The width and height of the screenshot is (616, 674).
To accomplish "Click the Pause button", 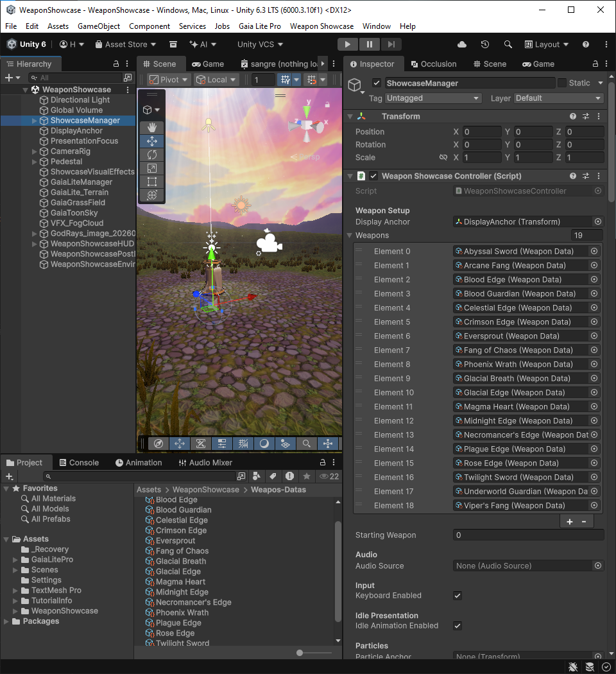I will point(370,44).
